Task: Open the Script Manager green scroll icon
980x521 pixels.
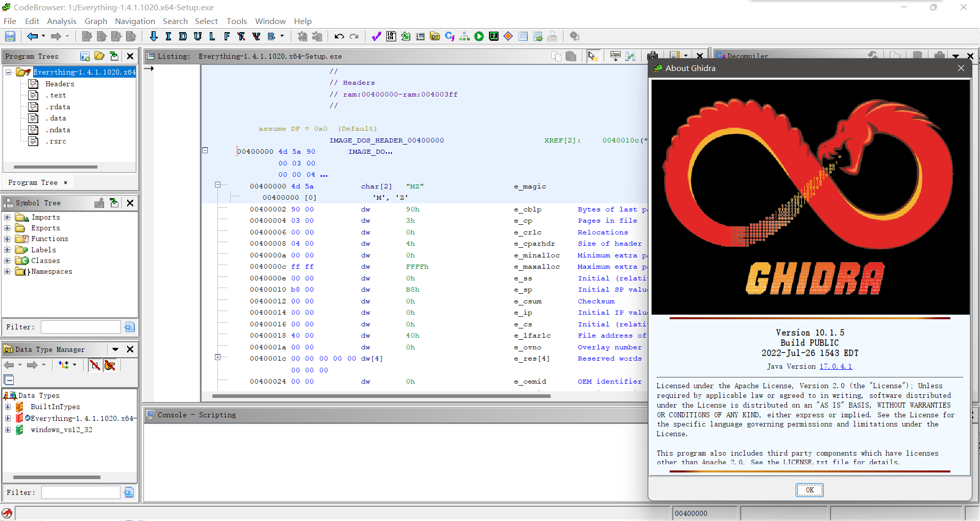Action: (406, 36)
